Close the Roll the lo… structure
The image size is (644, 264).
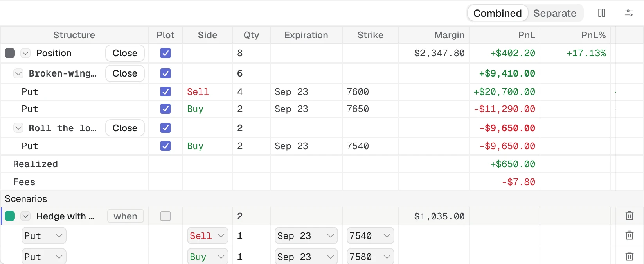click(x=125, y=128)
